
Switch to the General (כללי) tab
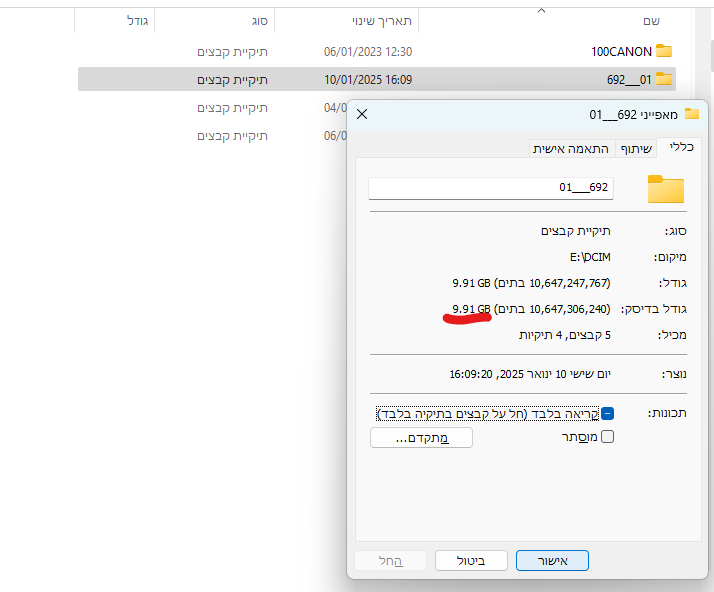(686, 147)
